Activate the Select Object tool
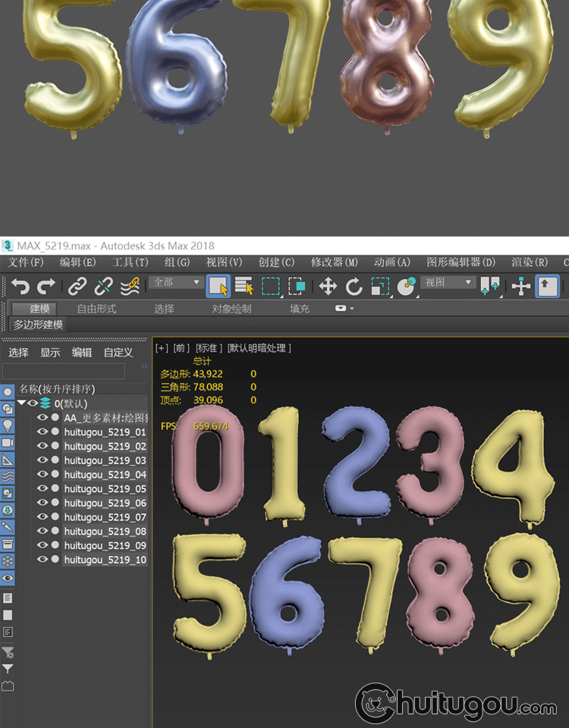 pyautogui.click(x=218, y=286)
